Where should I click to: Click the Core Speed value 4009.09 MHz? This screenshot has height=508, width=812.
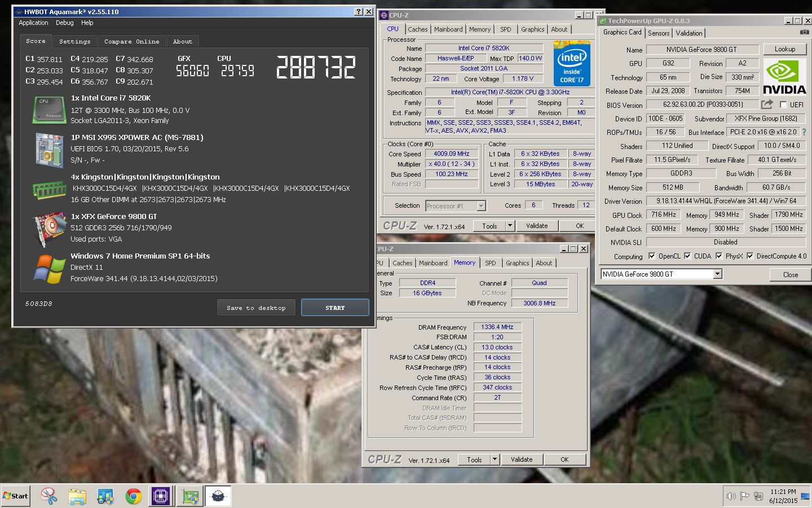pyautogui.click(x=452, y=154)
